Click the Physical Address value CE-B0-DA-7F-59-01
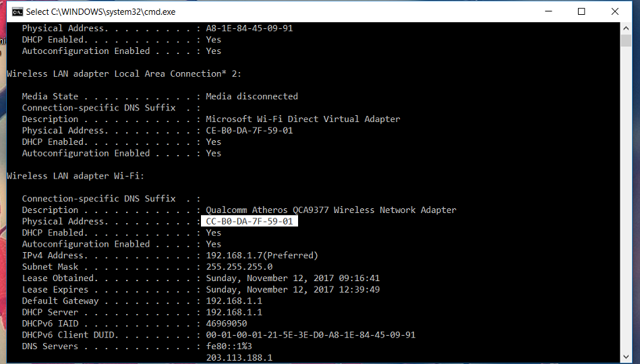Screen dimensions: 640x364 pyautogui.click(x=250, y=131)
